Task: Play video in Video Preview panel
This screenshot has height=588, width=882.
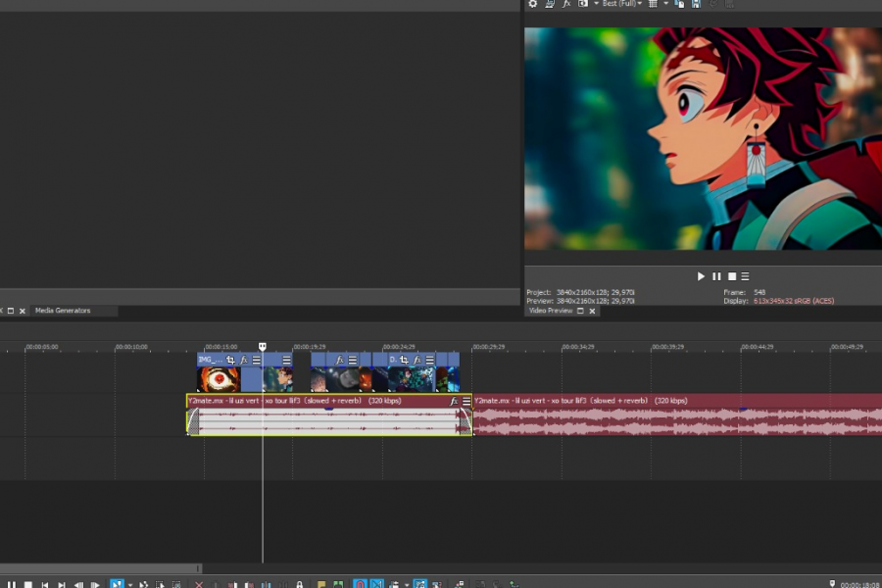Action: point(701,276)
